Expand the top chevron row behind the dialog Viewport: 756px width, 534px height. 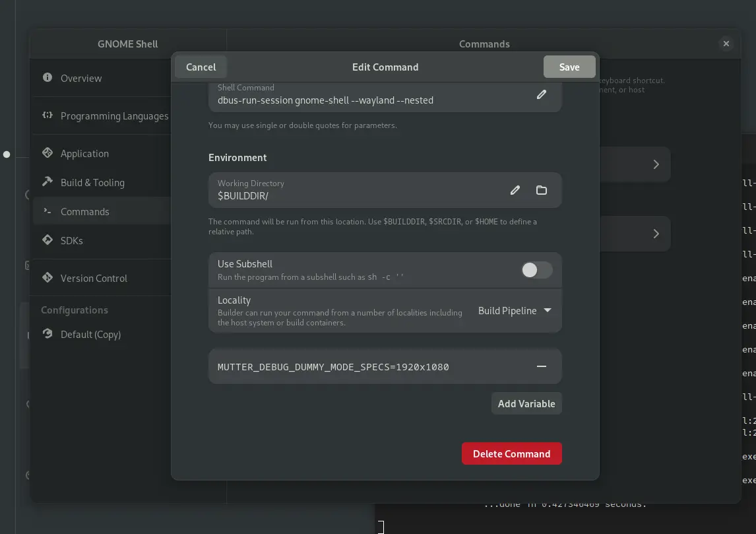point(656,164)
